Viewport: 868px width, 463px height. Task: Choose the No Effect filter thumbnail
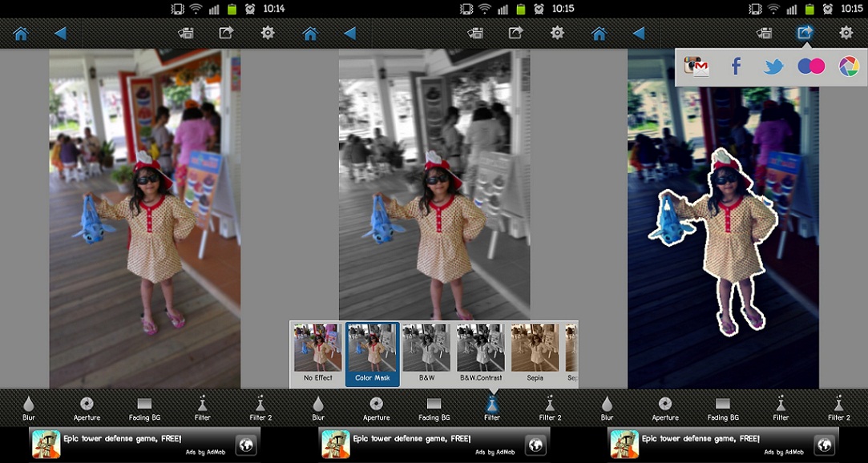pos(318,354)
